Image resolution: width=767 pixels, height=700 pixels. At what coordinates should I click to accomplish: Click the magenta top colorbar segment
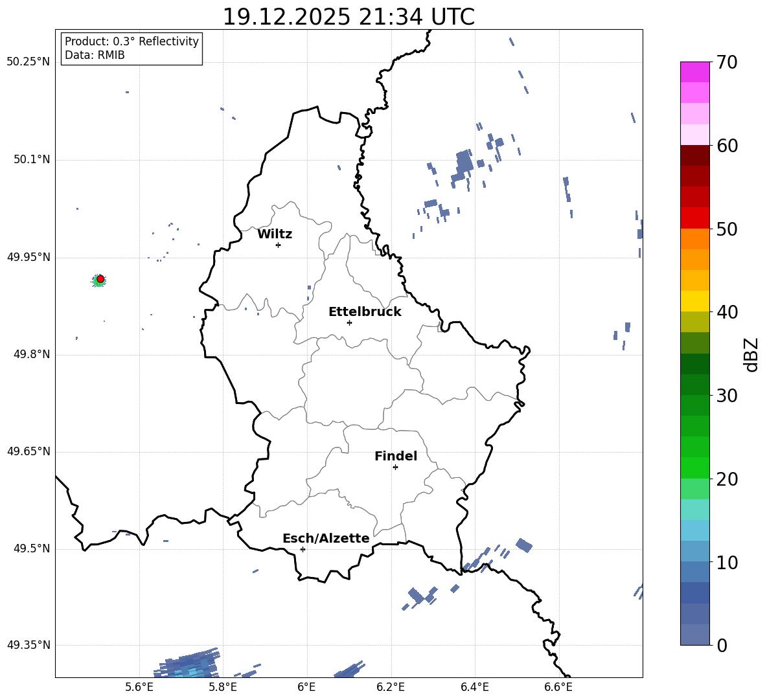pos(694,72)
